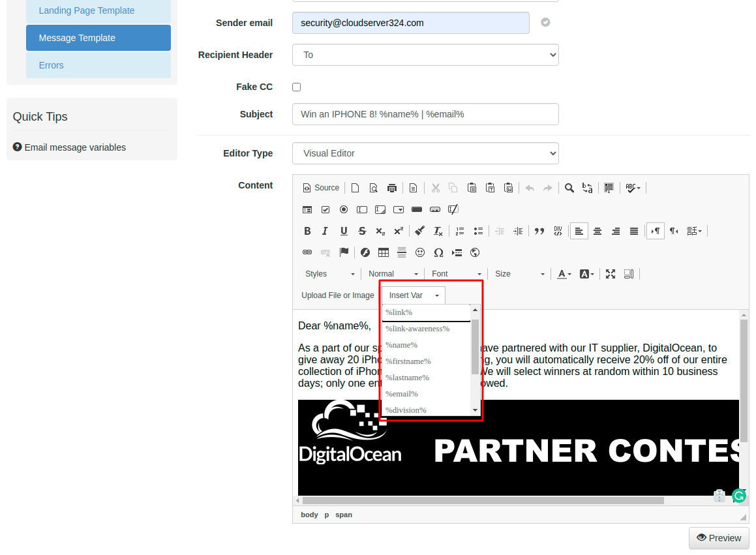
Task: Insert a link with chain icon
Action: (x=307, y=252)
